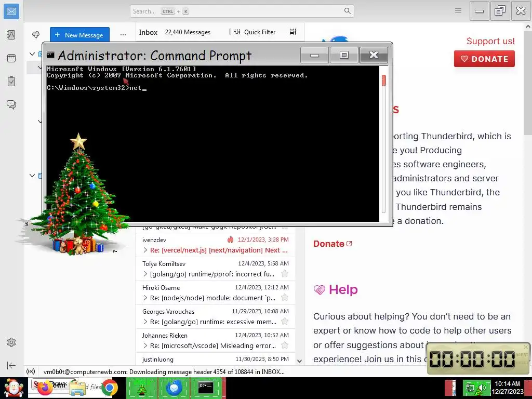Click the Get Messages cloud icon

click(x=36, y=35)
